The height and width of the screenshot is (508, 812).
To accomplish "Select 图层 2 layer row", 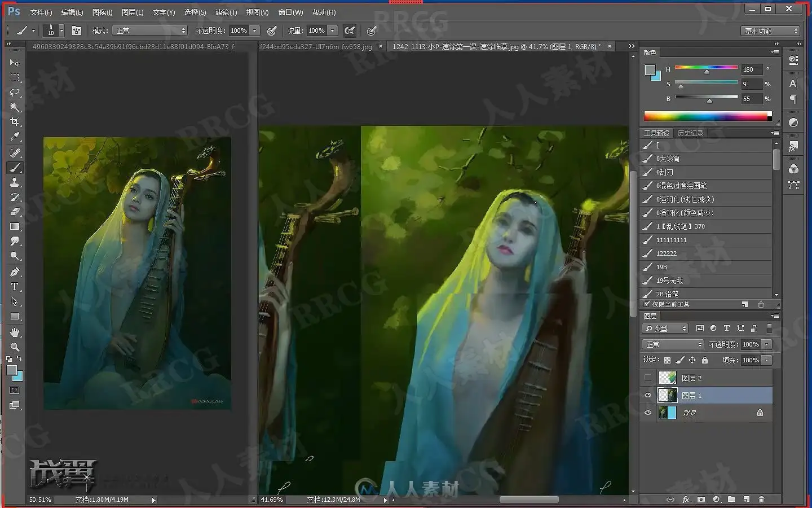I will click(x=706, y=378).
